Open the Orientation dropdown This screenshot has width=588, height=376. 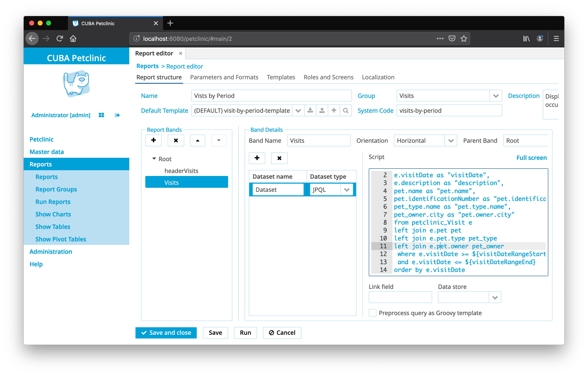pos(451,140)
